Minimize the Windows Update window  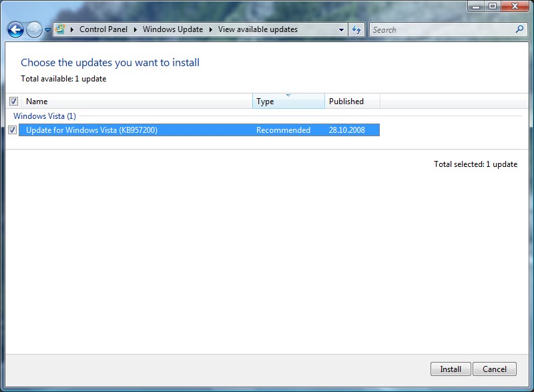pyautogui.click(x=476, y=6)
